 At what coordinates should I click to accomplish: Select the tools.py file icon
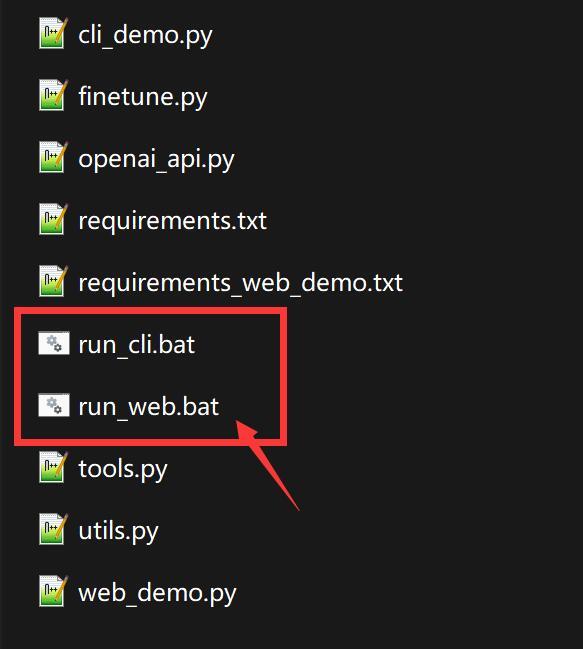tap(53, 467)
